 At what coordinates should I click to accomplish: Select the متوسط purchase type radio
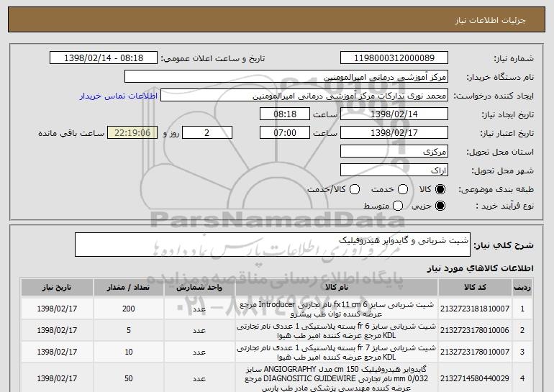pyautogui.click(x=398, y=206)
